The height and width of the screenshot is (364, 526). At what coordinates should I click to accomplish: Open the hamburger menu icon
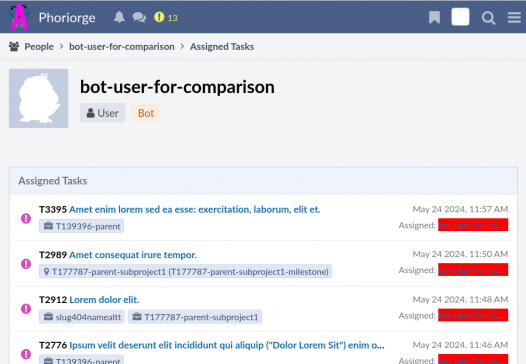click(x=514, y=17)
